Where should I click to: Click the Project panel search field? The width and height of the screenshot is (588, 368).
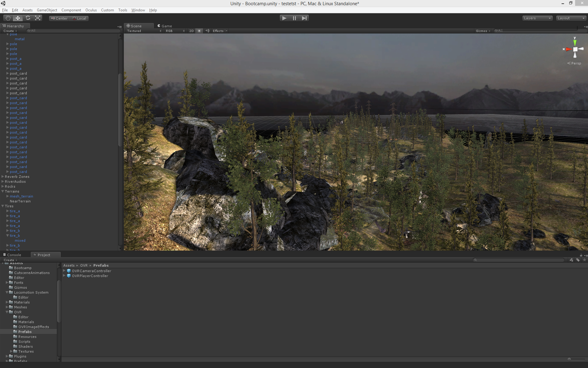pyautogui.click(x=519, y=260)
